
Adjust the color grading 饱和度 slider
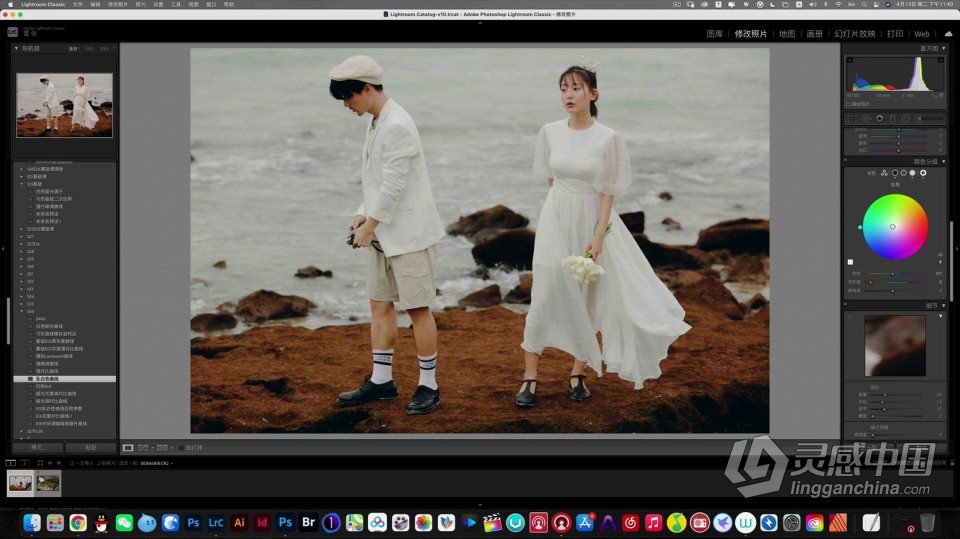[871, 282]
